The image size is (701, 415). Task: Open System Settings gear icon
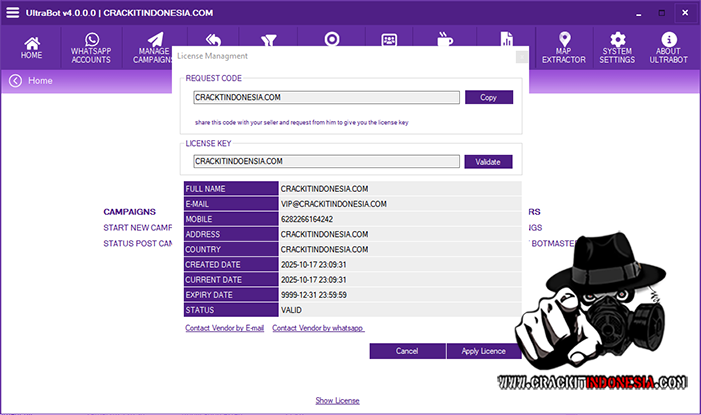click(x=617, y=48)
